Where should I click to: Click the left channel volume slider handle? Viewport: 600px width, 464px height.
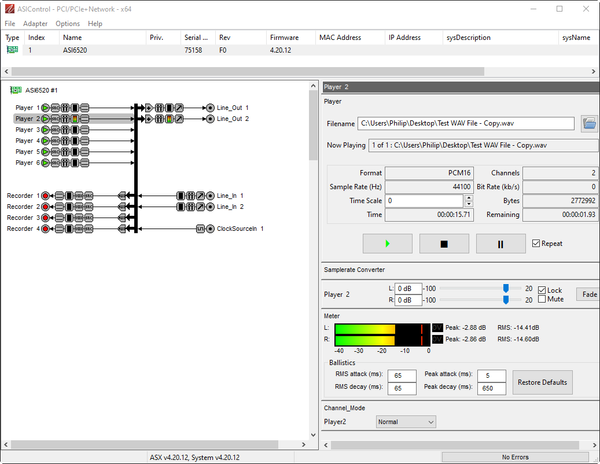(507, 288)
